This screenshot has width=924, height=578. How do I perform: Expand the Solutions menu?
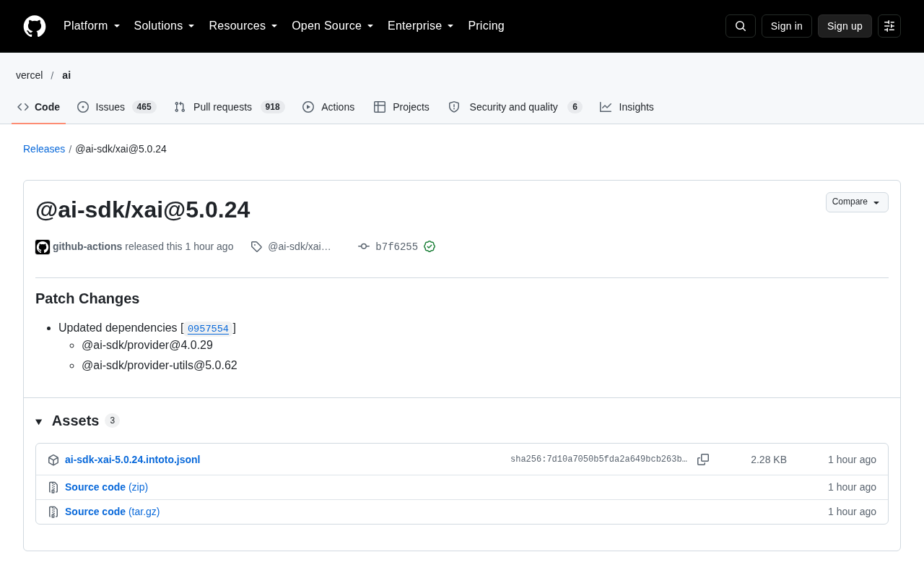click(x=164, y=26)
